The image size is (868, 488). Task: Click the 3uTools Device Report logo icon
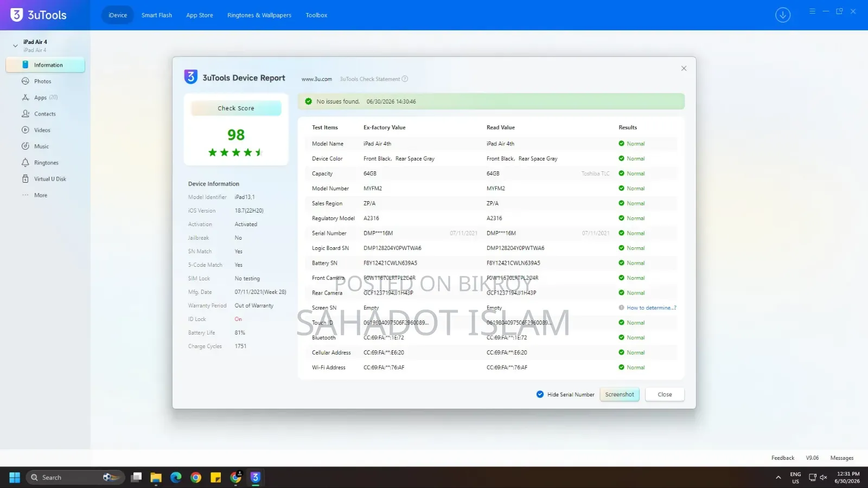(191, 77)
